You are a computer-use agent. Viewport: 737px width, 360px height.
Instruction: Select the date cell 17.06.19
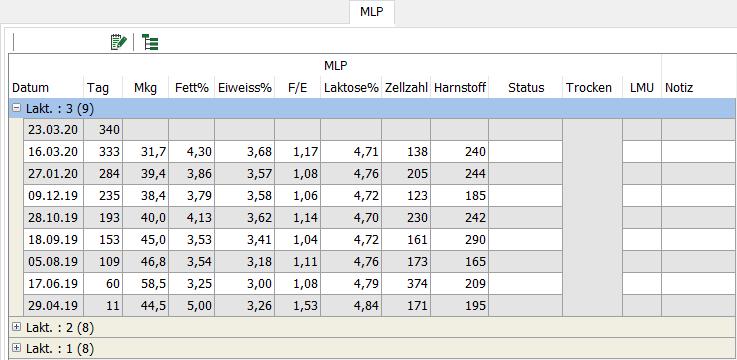54,283
